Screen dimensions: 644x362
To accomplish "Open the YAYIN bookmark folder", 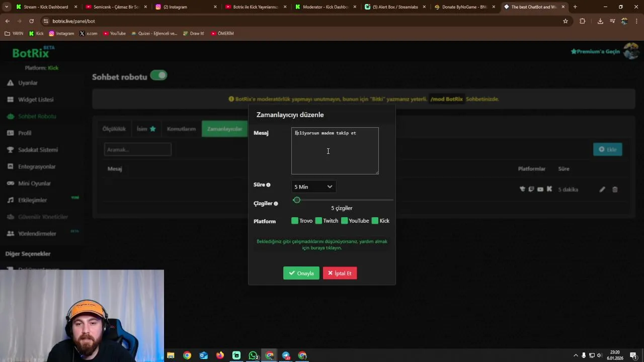I will tap(14, 33).
